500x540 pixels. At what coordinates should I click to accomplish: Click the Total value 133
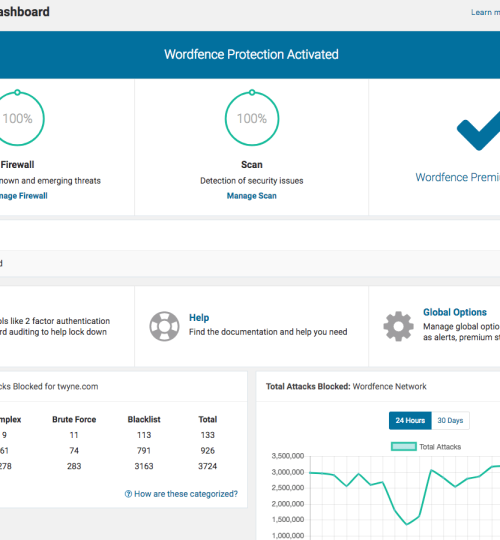click(208, 435)
